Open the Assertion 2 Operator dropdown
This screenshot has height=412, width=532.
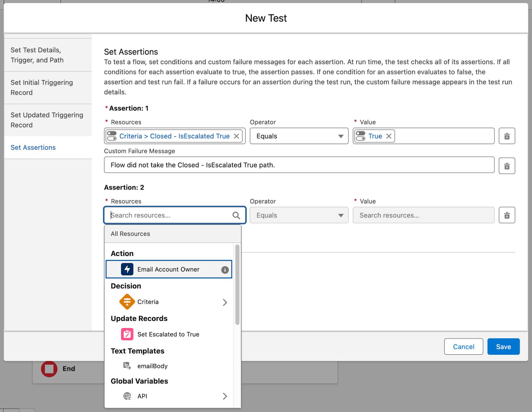click(x=299, y=215)
